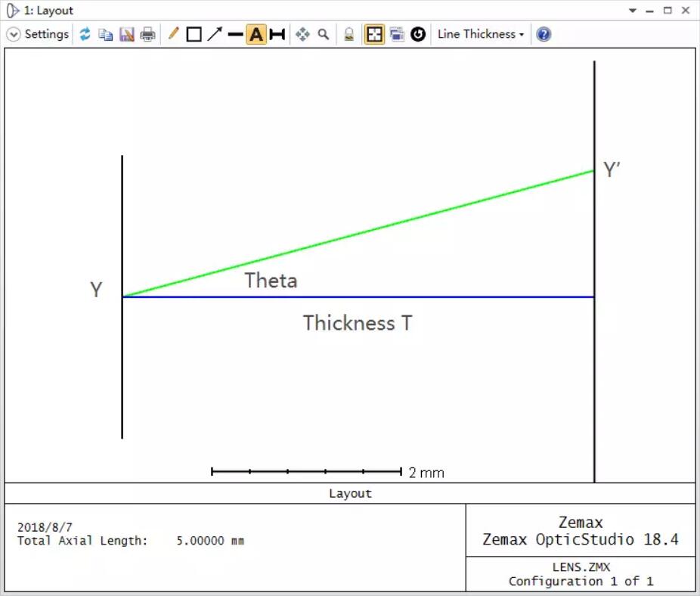Click the Refresh layout icon
Screen dimensions: 700x596
coord(85,34)
